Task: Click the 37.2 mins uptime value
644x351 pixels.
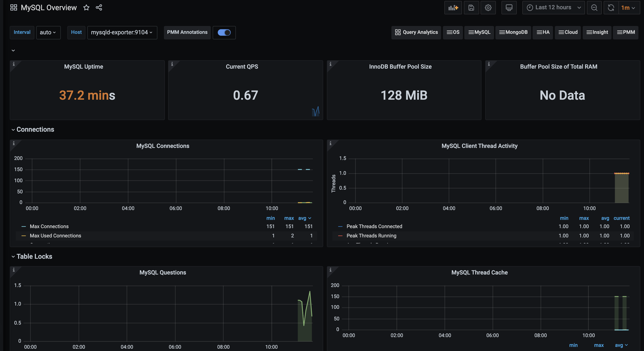Action: [87, 95]
